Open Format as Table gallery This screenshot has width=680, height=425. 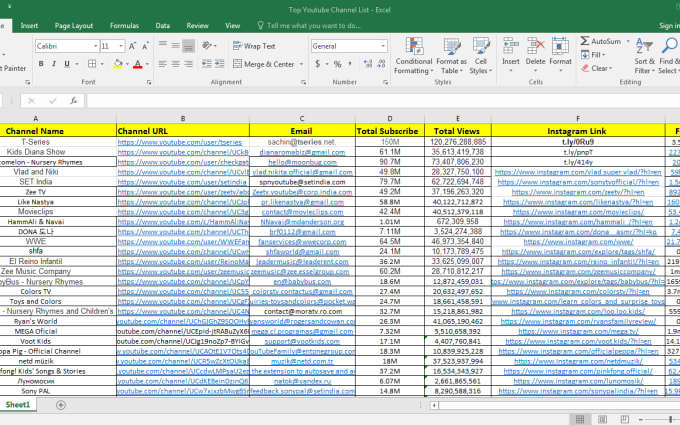tap(451, 56)
